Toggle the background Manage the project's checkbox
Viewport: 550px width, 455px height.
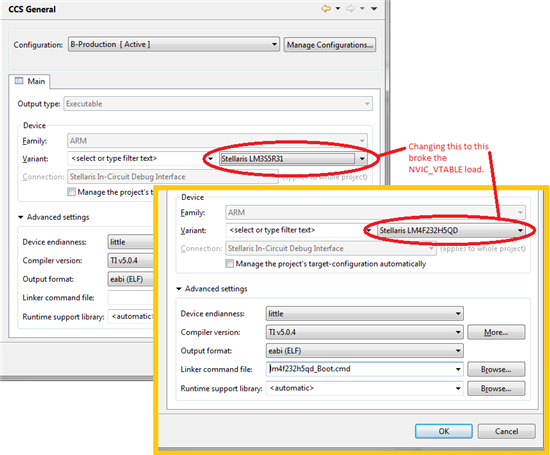tap(71, 192)
